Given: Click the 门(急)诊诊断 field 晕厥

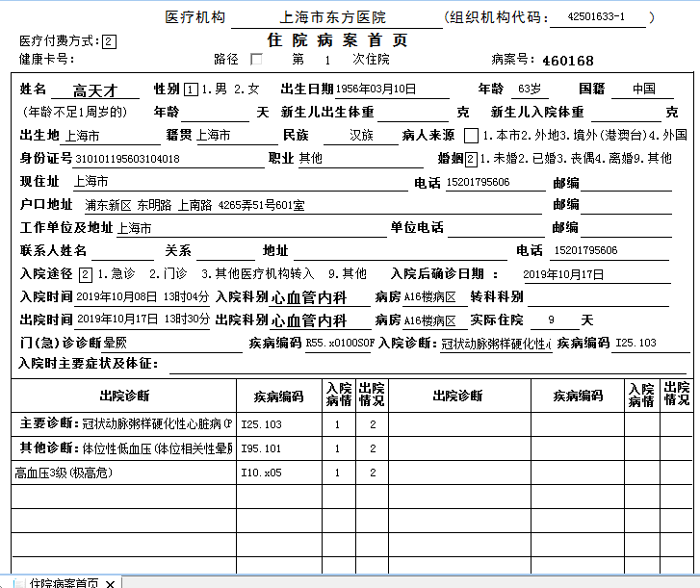Looking at the screenshot, I should pyautogui.click(x=172, y=344).
